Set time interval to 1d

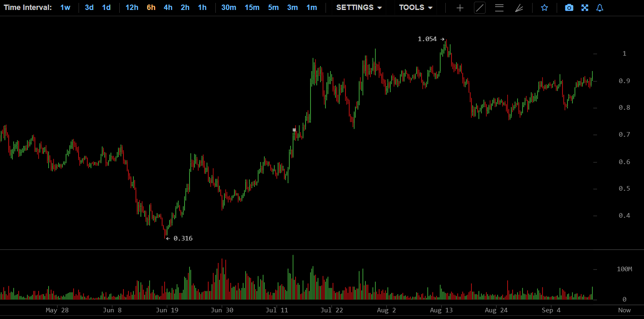(106, 7)
